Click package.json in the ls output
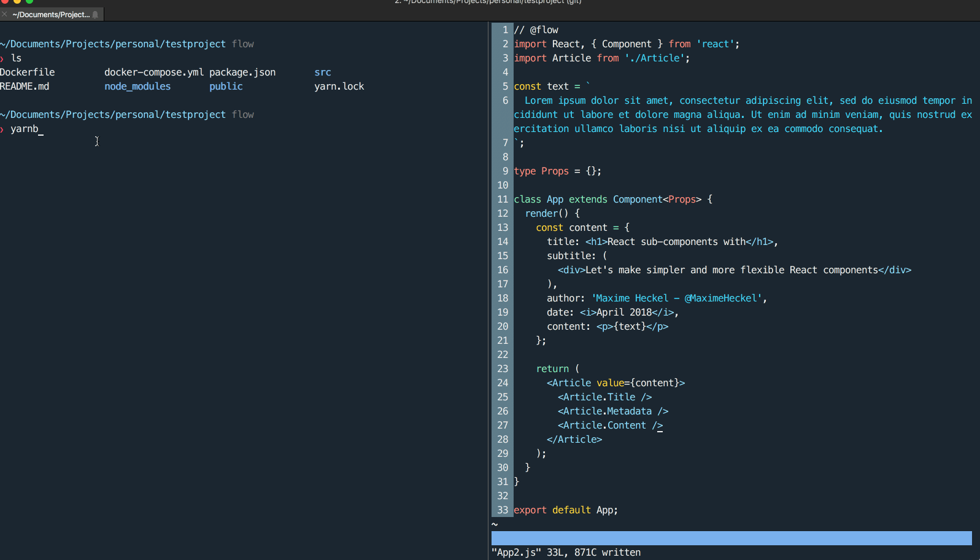The image size is (980, 560). pos(242,72)
